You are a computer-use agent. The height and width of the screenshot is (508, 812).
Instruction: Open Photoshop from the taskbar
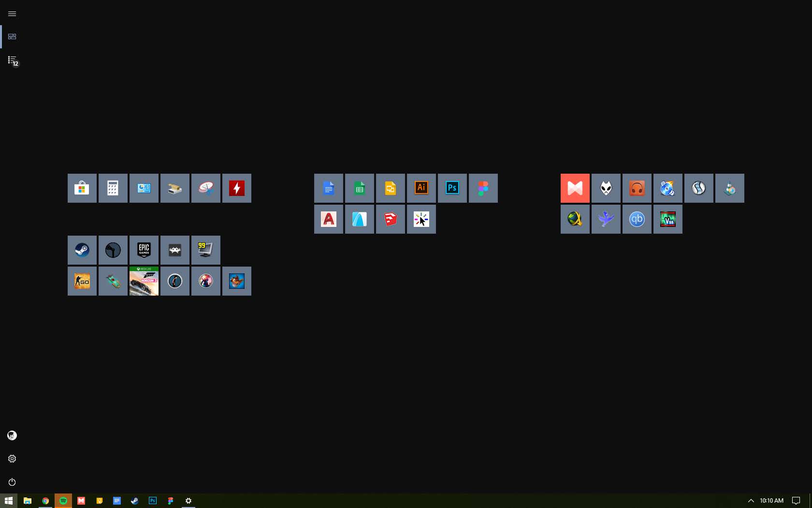(153, 501)
